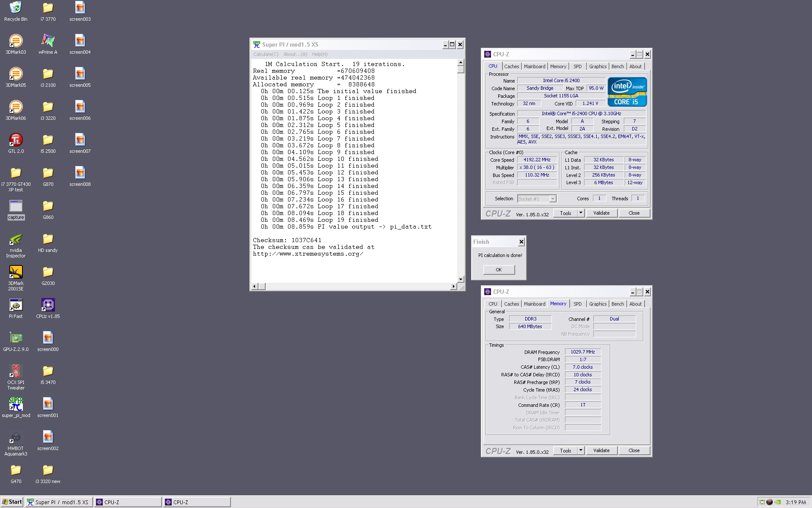The height and width of the screenshot is (508, 812).
Task: Click Validate in upper CPU-Z window
Action: click(x=601, y=213)
